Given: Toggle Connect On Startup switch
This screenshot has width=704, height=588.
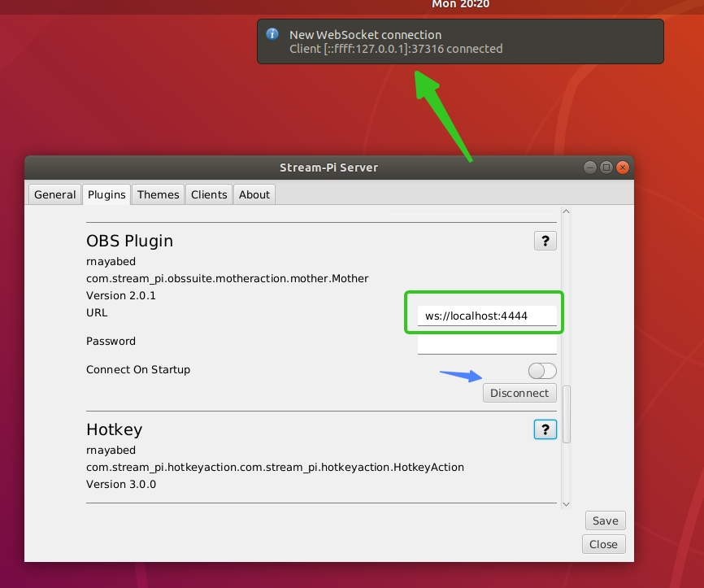Looking at the screenshot, I should coord(542,371).
